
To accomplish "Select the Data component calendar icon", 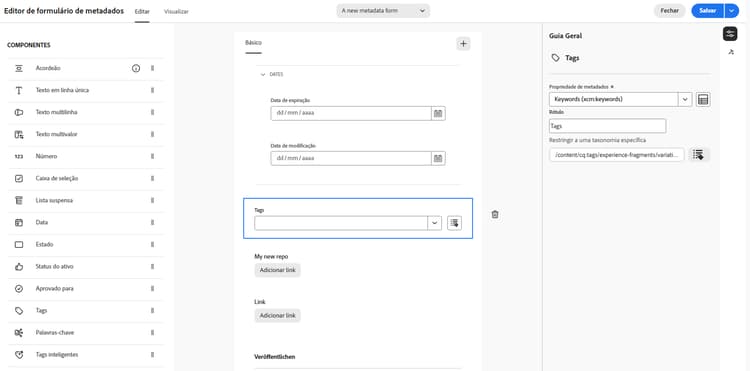I will 19,222.
